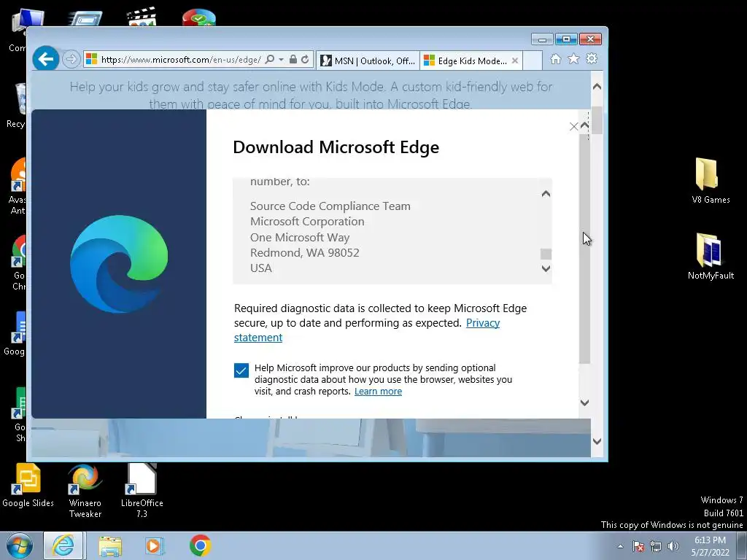Open Windows Explorer from the taskbar
The width and height of the screenshot is (747, 560).
point(110,545)
